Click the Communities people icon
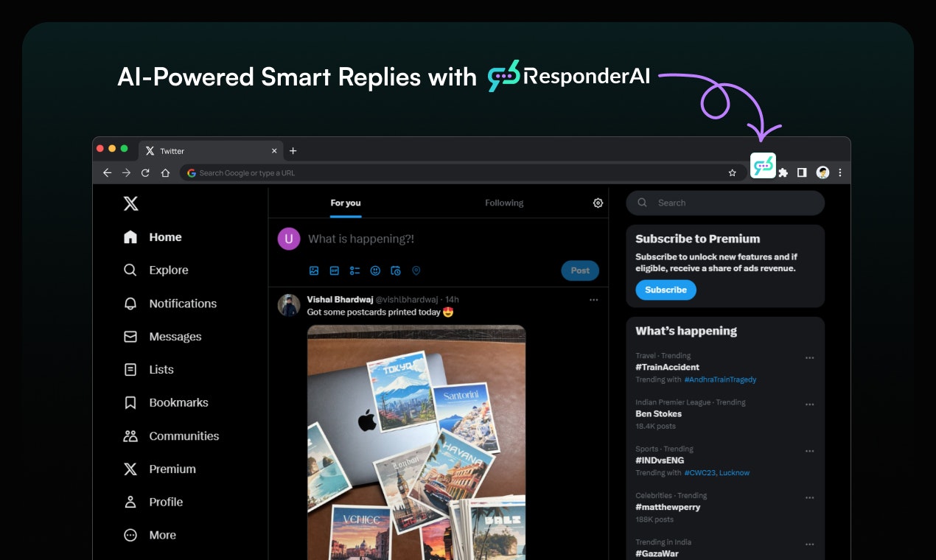Image resolution: width=936 pixels, height=560 pixels. click(130, 436)
